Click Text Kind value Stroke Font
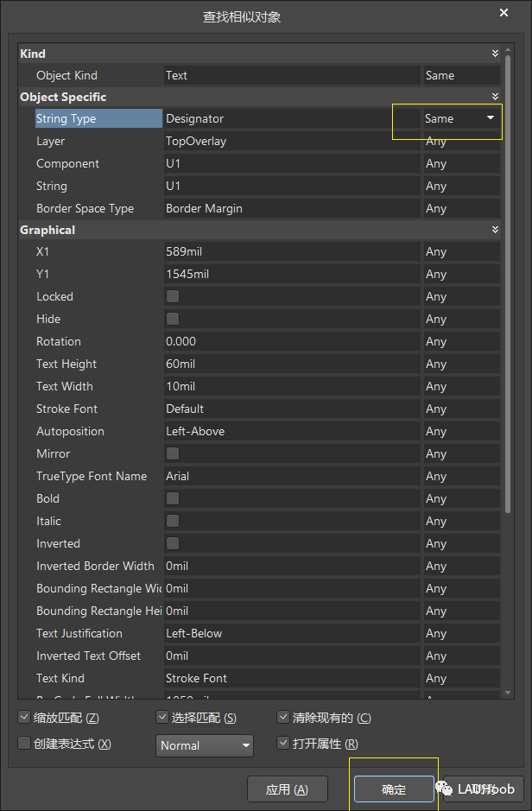Screen dimensions: 532x811 (292, 678)
